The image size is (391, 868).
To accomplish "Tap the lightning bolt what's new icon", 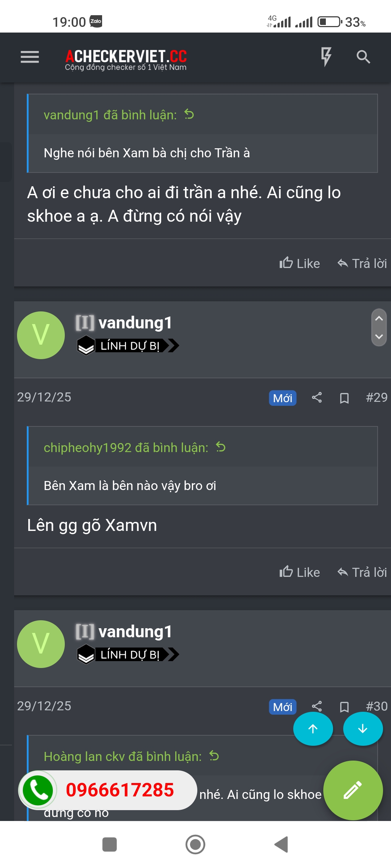I will point(326,57).
